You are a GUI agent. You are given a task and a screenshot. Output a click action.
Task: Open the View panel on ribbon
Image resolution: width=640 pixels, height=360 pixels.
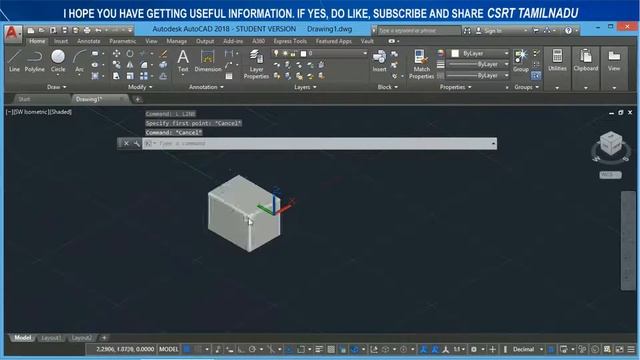(x=614, y=68)
